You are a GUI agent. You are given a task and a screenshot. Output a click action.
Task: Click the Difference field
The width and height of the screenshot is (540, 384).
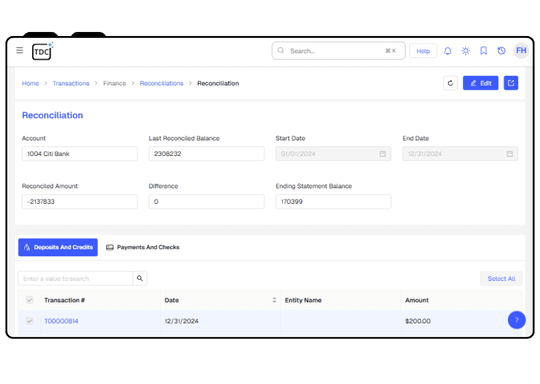(207, 201)
